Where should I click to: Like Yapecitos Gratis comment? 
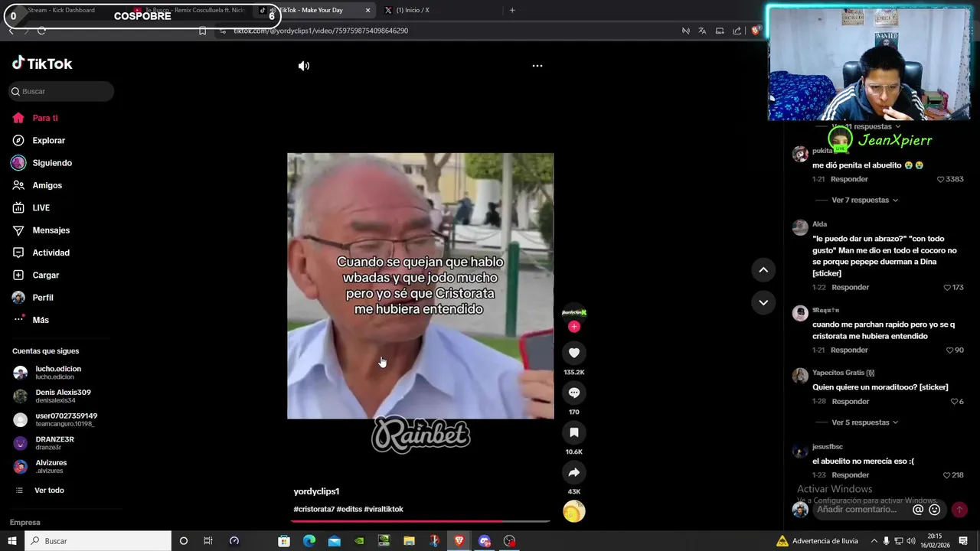[x=954, y=402]
